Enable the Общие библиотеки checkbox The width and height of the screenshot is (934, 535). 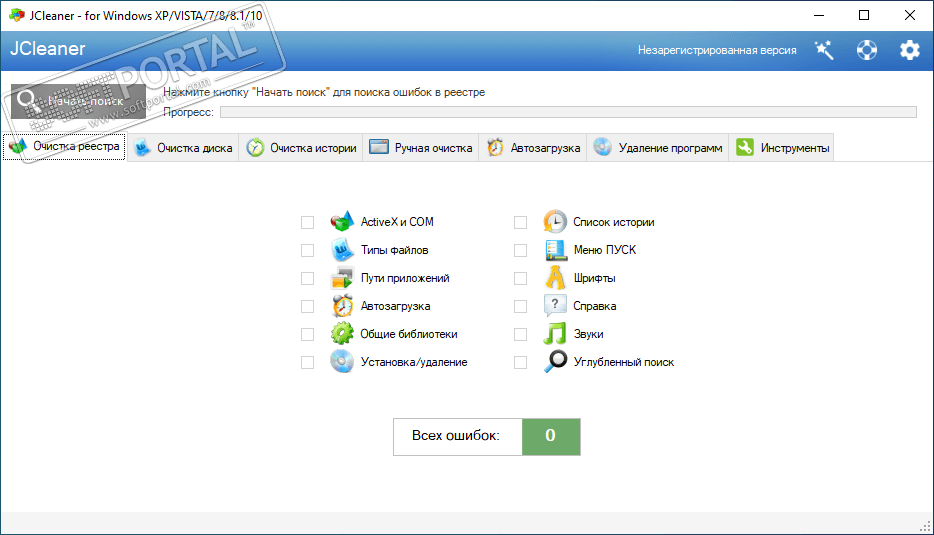pyautogui.click(x=307, y=334)
